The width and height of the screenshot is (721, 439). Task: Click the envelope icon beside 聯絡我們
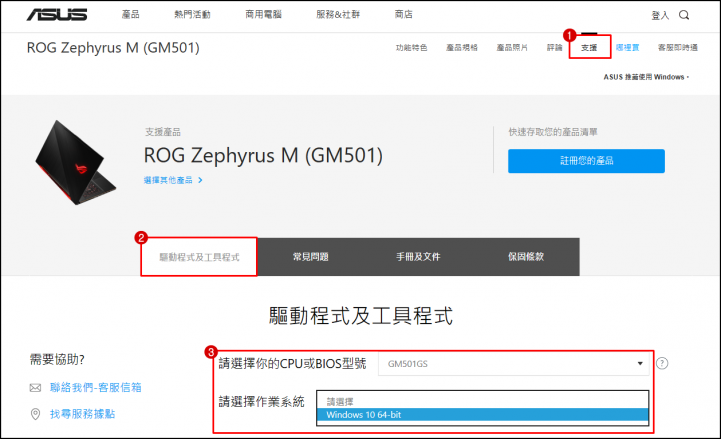tap(35, 388)
